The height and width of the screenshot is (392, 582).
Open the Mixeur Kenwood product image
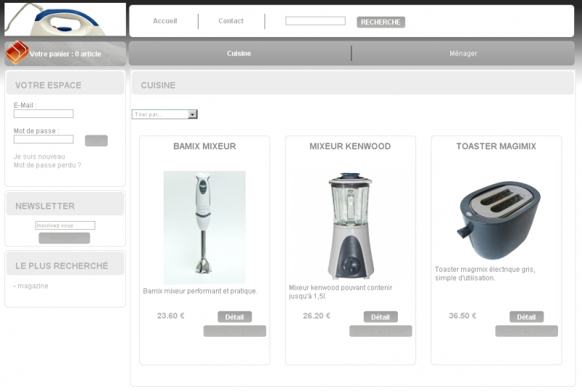coord(351,225)
